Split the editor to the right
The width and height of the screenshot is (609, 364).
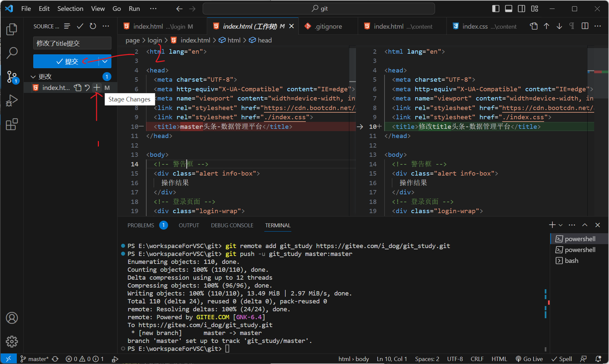pyautogui.click(x=585, y=26)
